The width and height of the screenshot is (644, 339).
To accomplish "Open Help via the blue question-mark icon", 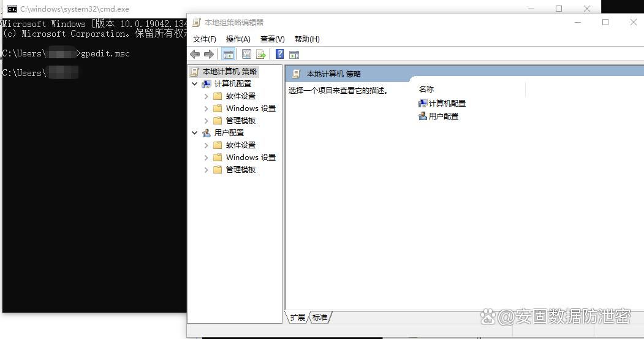I will [279, 54].
